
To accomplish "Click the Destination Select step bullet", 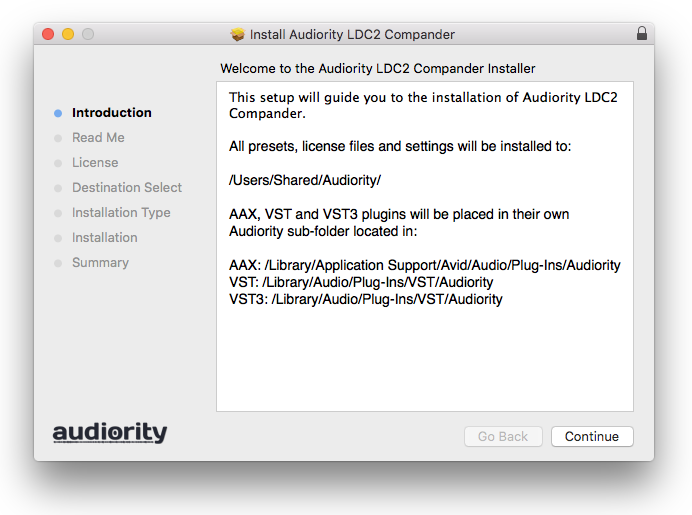I will pyautogui.click(x=58, y=188).
